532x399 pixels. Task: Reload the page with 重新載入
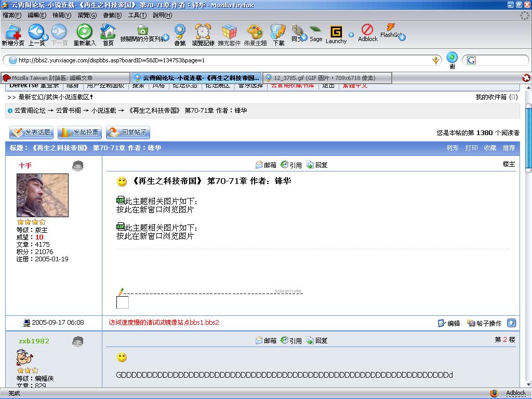click(x=85, y=35)
